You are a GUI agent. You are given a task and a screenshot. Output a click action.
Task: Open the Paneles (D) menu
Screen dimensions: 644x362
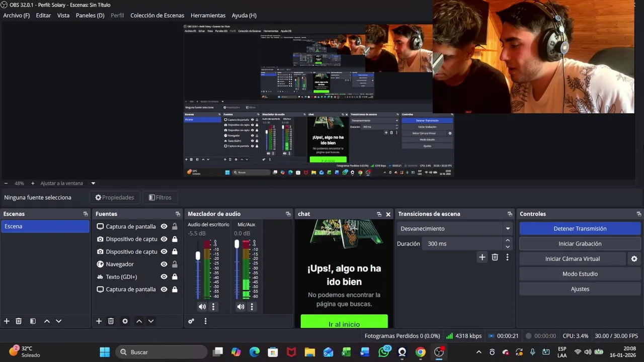pos(90,16)
